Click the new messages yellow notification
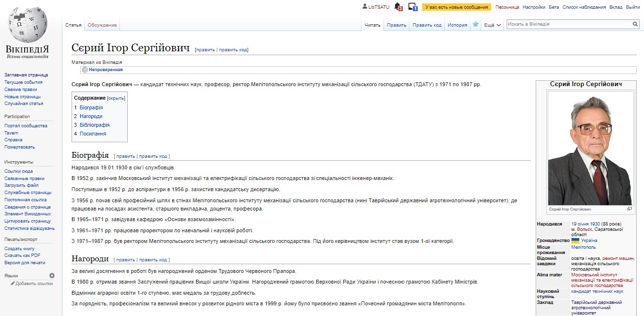The height and width of the screenshot is (316, 644). [456, 7]
